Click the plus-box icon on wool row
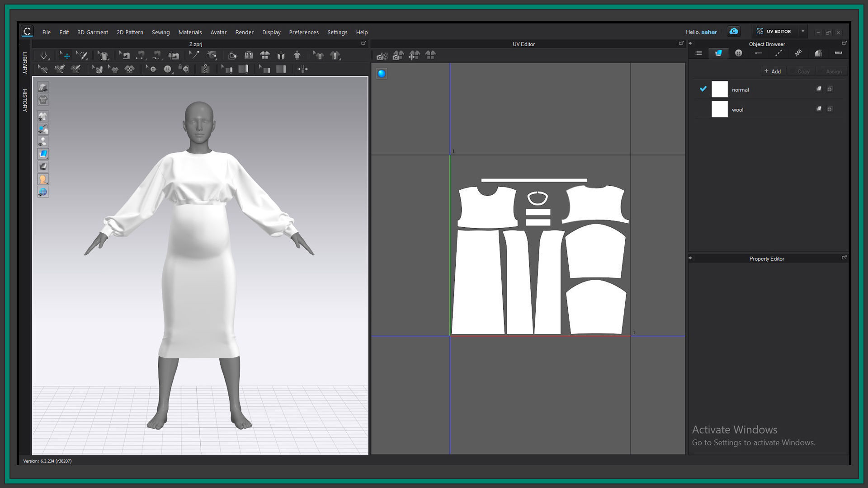The height and width of the screenshot is (488, 868). [x=830, y=109]
